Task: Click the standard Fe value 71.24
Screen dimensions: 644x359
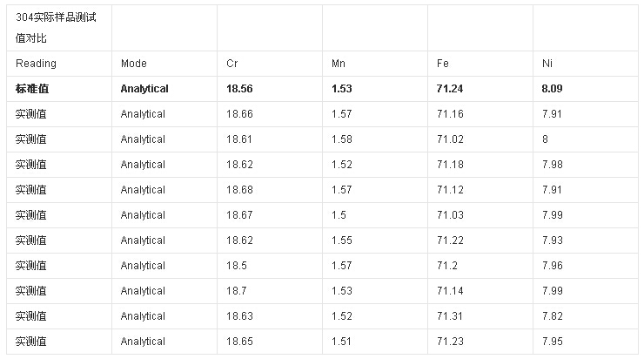Action: tap(451, 89)
